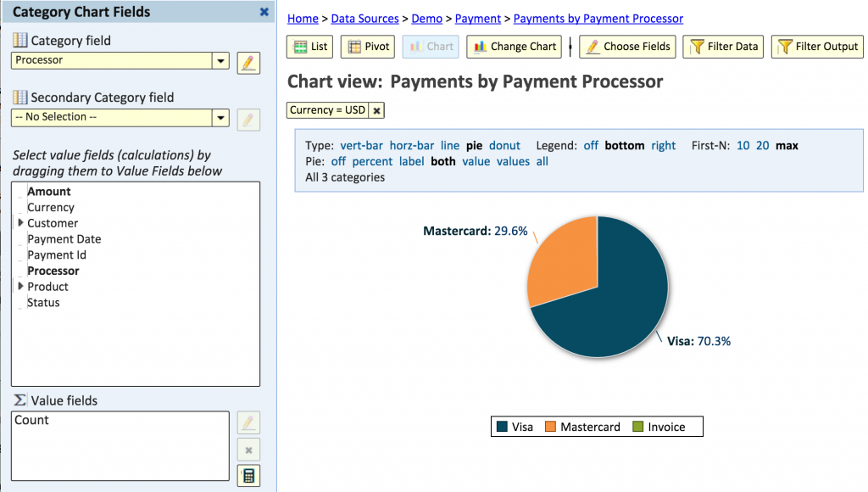Click the Category field grid icon
This screenshot has height=492, width=868.
click(20, 40)
